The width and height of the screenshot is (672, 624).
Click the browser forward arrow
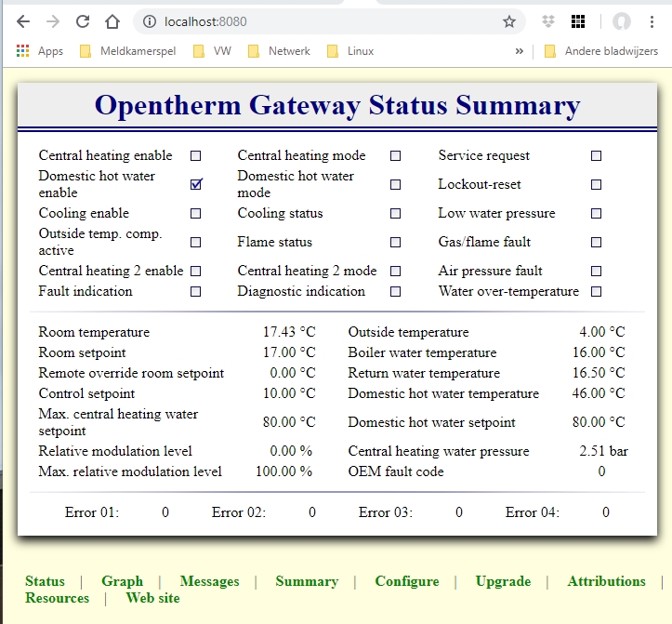point(53,21)
